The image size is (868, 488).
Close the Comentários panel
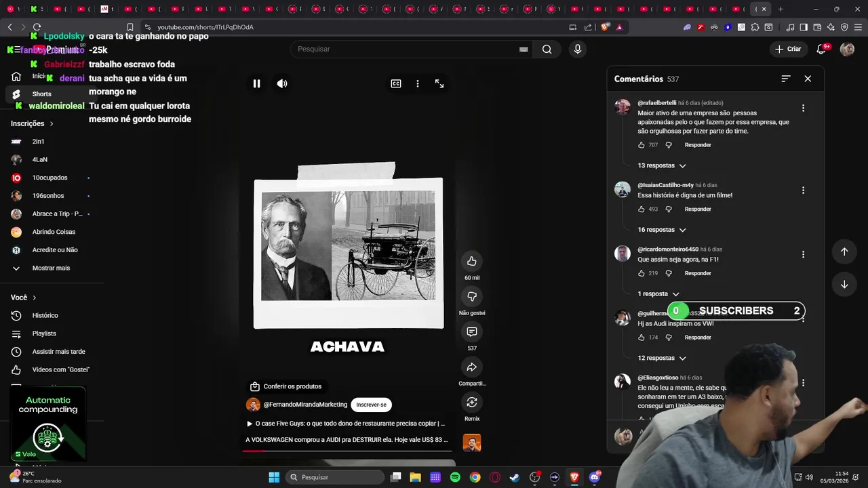808,79
